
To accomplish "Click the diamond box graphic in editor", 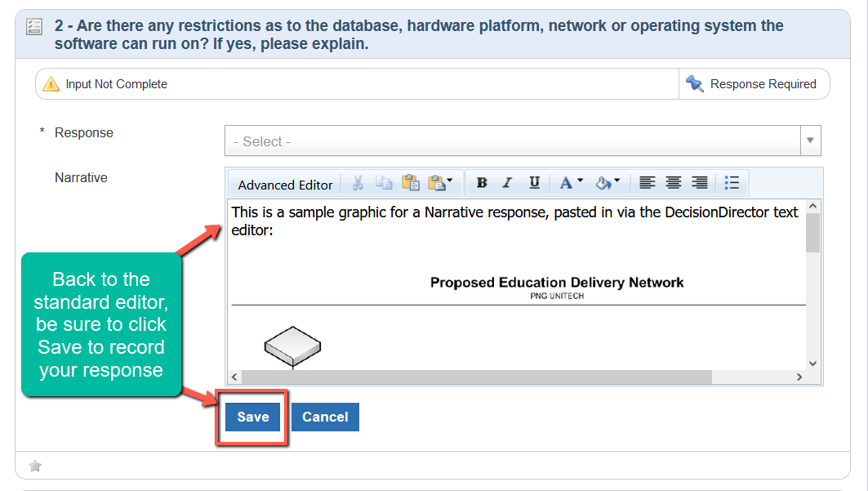I will pyautogui.click(x=293, y=347).
